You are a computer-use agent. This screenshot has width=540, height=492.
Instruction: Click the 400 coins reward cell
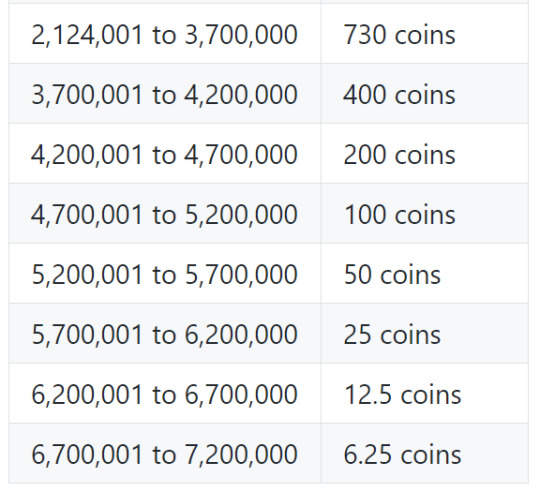coord(425,94)
